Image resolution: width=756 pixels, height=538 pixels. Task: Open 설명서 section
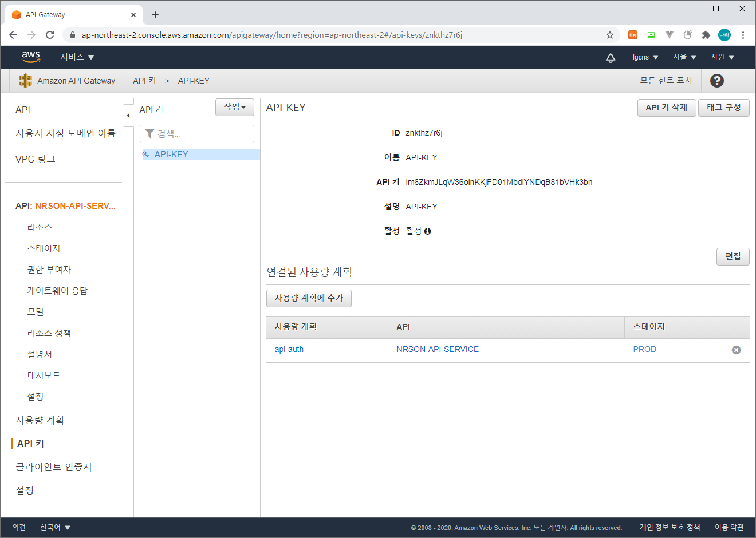(x=40, y=354)
